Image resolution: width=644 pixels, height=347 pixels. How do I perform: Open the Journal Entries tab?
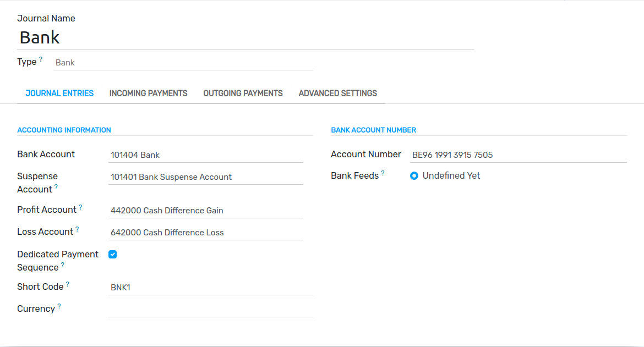(59, 93)
